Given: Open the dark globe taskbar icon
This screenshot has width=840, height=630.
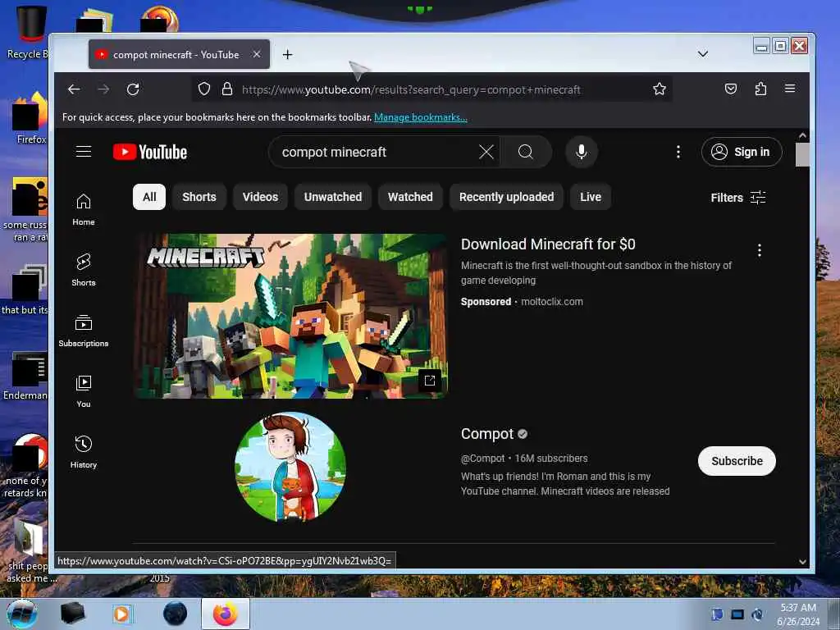Looking at the screenshot, I should click(176, 614).
